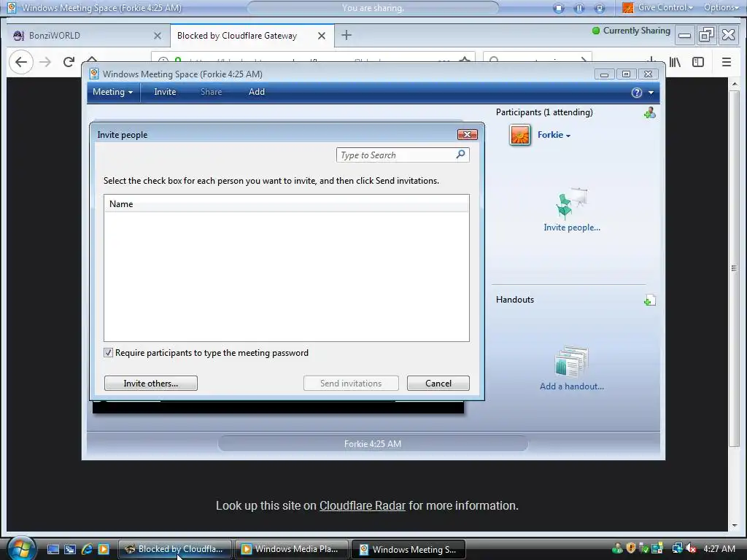
Task: Open the Windows Start orb
Action: [20, 548]
